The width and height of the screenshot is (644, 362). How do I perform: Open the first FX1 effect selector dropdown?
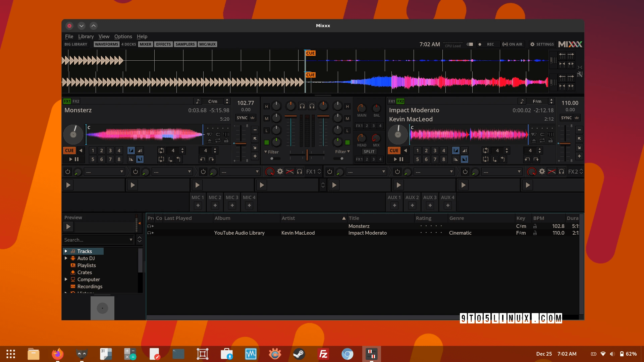coord(104,171)
